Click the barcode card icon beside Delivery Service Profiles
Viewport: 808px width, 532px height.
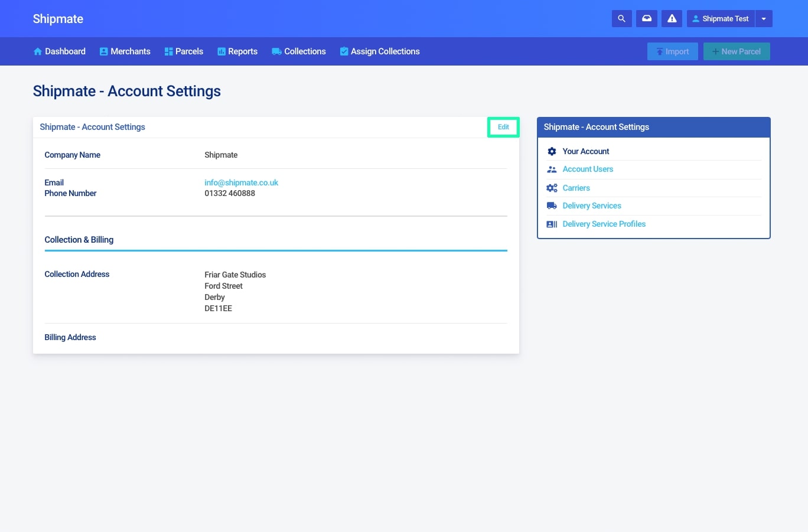[x=552, y=224]
